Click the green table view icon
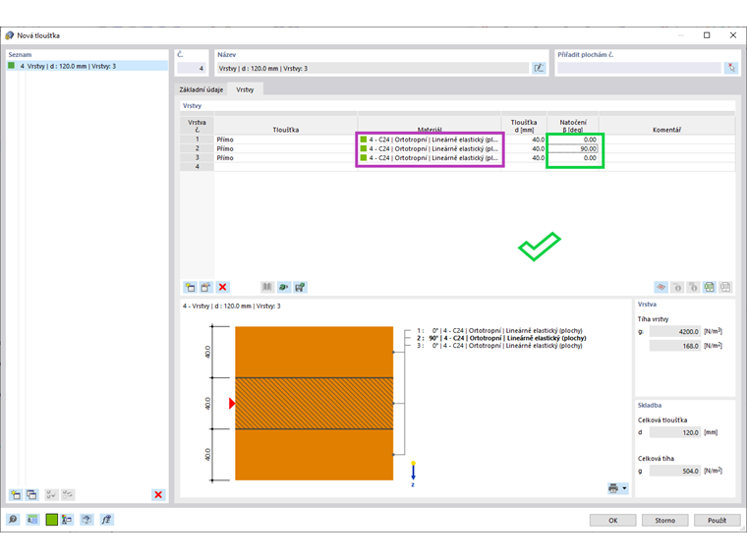Viewport: 747px width, 560px height. (x=710, y=287)
